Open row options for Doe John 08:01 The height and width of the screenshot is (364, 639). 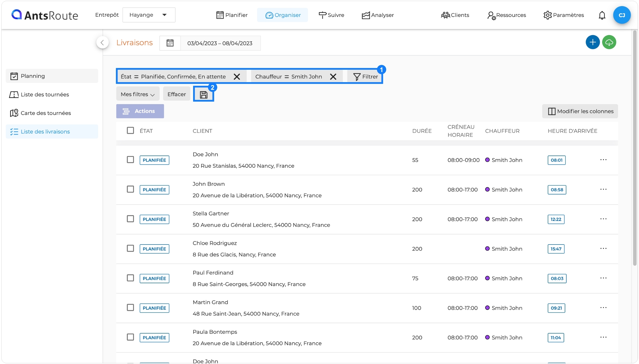tap(603, 160)
